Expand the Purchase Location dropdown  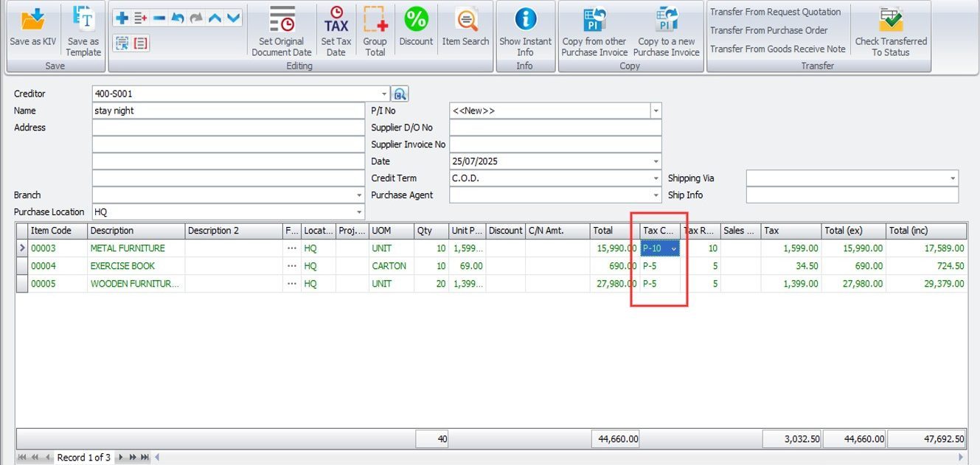(359, 212)
